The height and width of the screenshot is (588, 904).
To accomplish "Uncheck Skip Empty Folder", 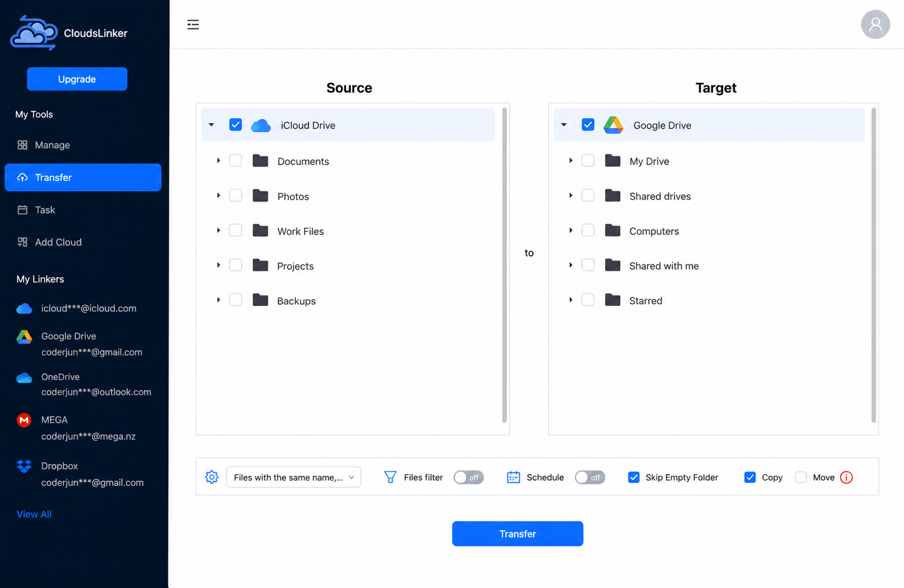I will 634,477.
